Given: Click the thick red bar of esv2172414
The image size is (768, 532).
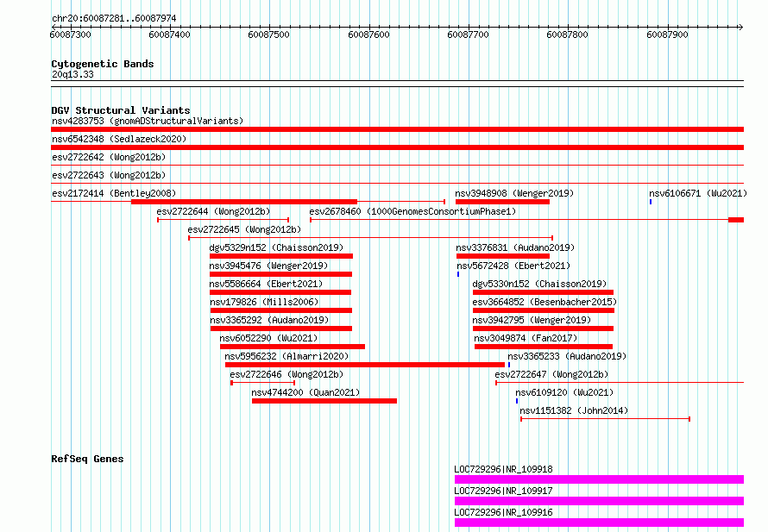Looking at the screenshot, I should pos(244,202).
